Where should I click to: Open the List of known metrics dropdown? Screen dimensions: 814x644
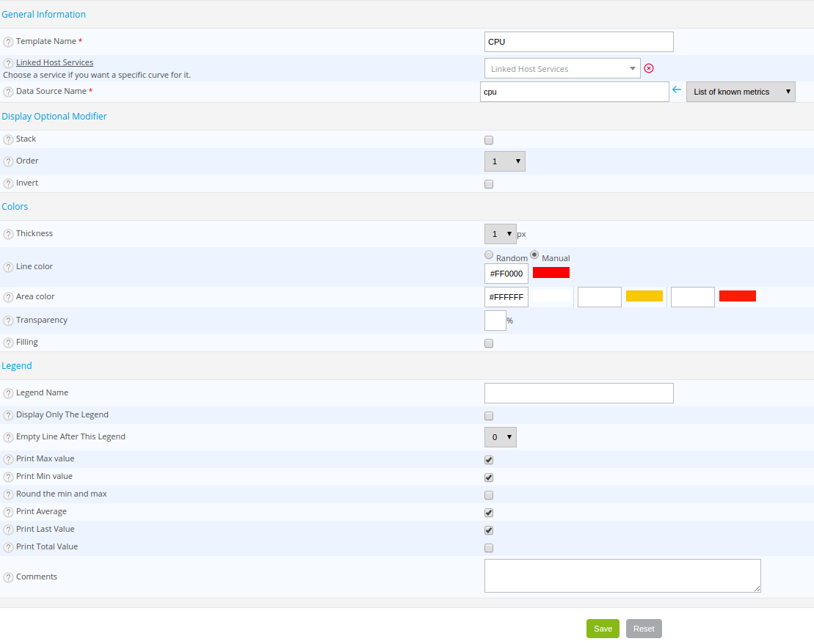coord(741,92)
